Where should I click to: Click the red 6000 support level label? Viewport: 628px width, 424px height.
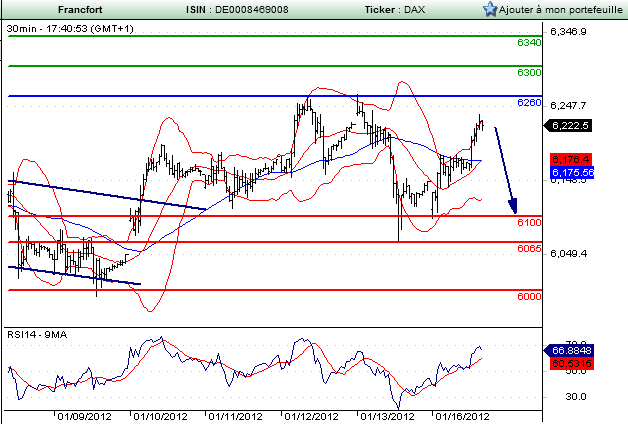pyautogui.click(x=529, y=296)
